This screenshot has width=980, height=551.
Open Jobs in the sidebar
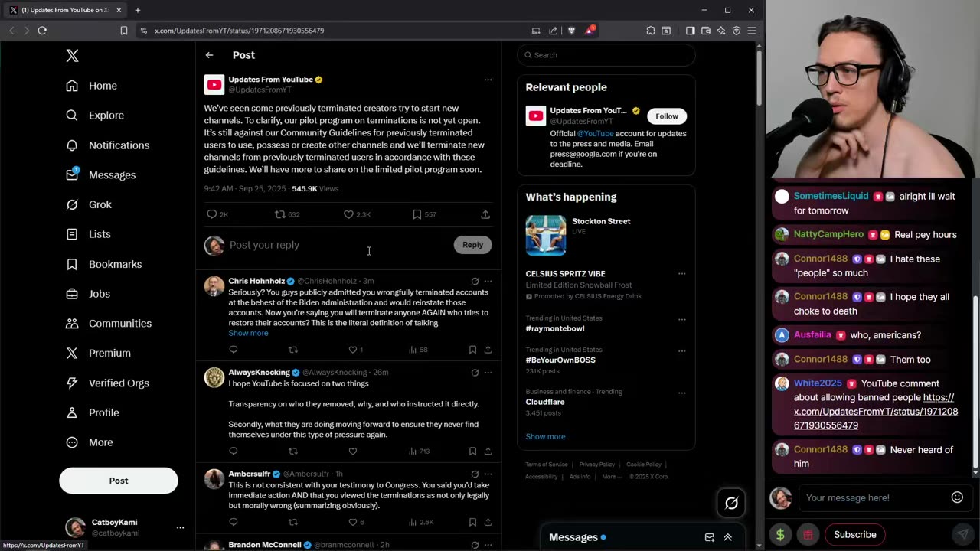88,294
